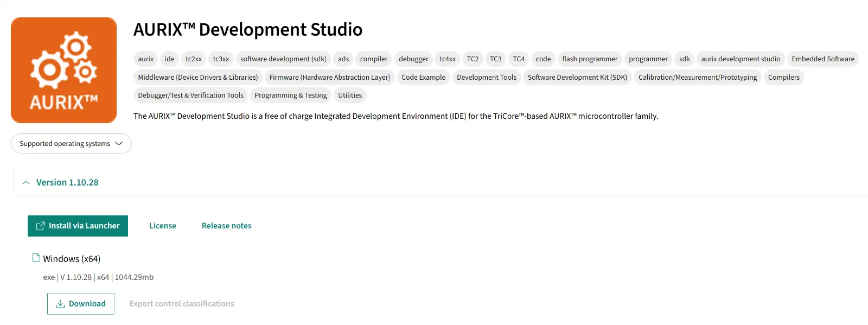
Task: Select the 'aurix' tag
Action: click(145, 59)
